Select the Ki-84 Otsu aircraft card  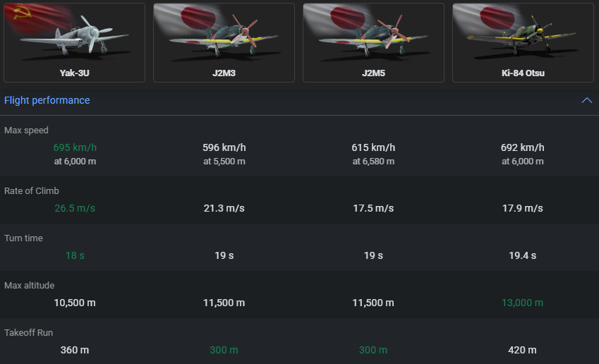(x=523, y=43)
